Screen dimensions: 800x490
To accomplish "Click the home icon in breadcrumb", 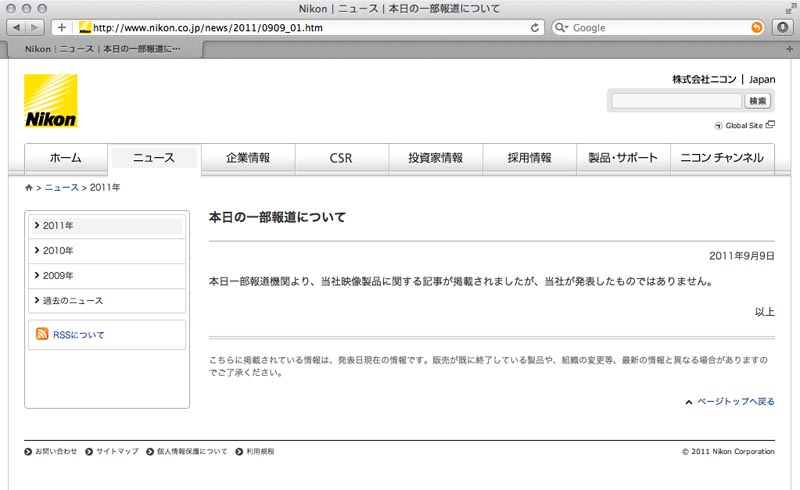I will (x=29, y=188).
